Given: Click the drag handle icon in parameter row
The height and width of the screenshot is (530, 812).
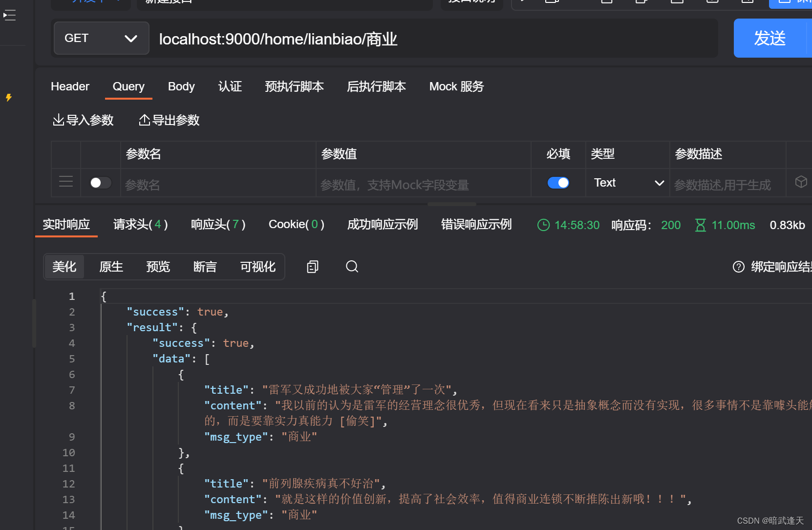Looking at the screenshot, I should pyautogui.click(x=66, y=182).
